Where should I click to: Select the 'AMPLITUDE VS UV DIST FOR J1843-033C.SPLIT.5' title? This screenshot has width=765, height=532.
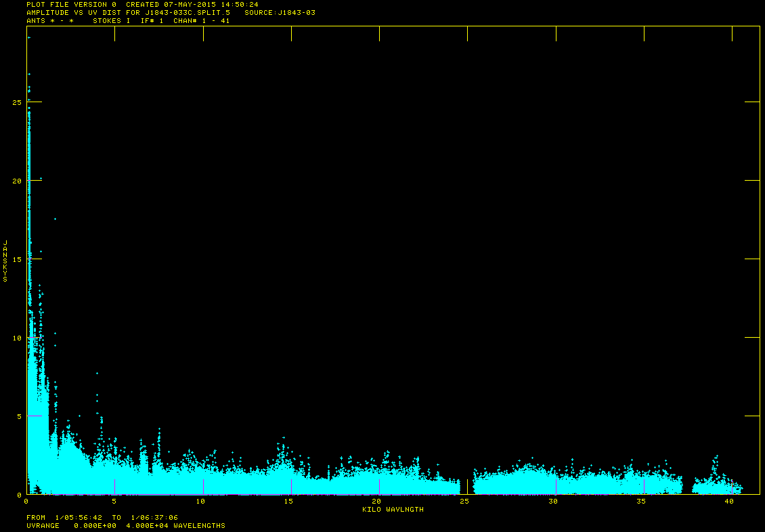(x=129, y=13)
